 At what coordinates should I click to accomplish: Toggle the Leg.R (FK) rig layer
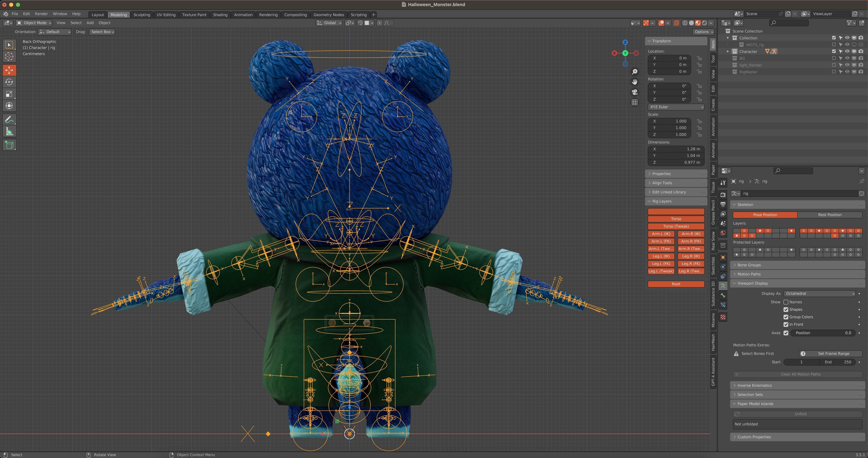[691, 264]
